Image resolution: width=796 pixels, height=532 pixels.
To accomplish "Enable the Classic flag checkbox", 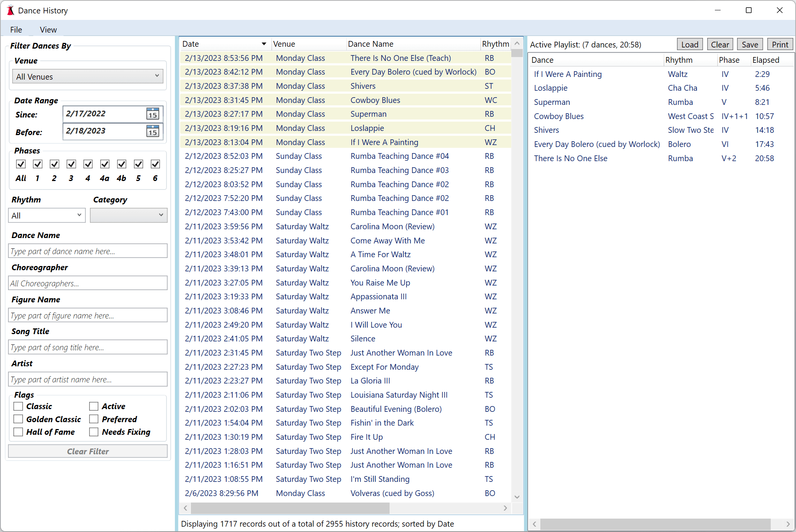I will tap(18, 406).
